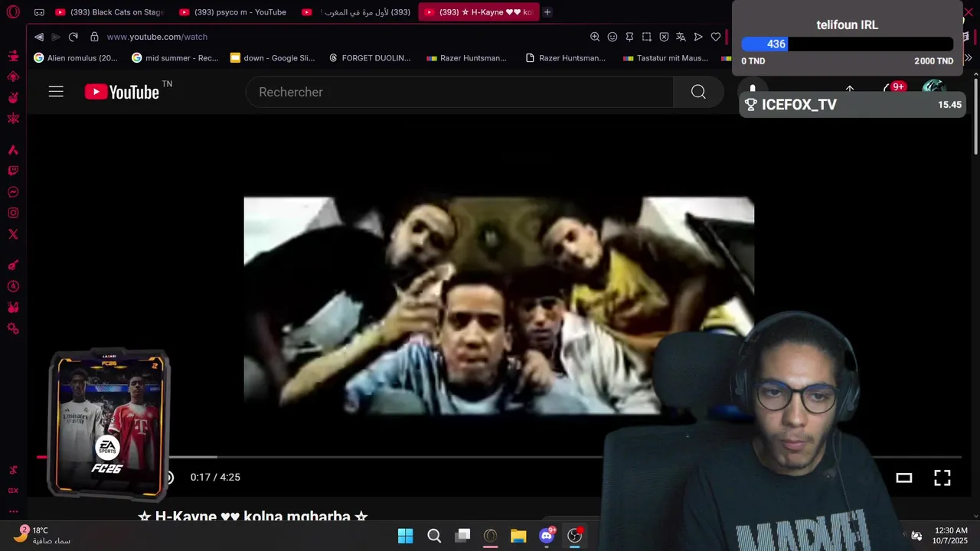The image size is (980, 551).
Task: Open Messenger from the Opera sidebar
Action: click(x=13, y=192)
